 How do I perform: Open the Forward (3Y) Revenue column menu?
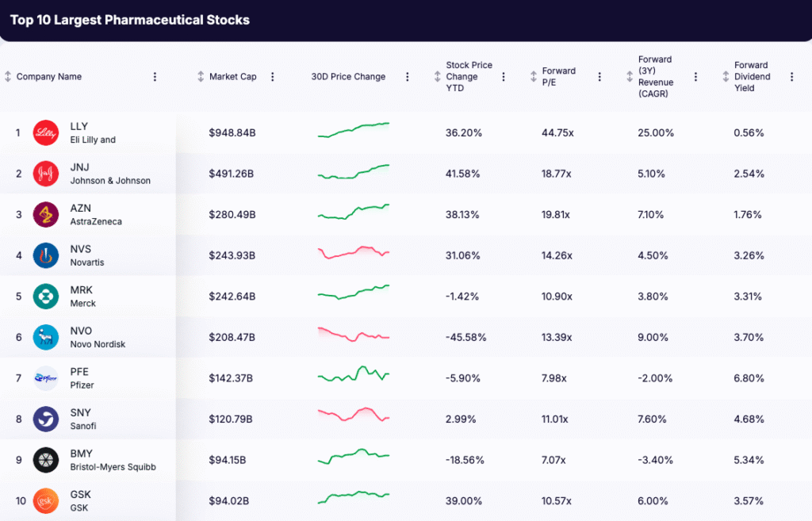[x=695, y=76]
